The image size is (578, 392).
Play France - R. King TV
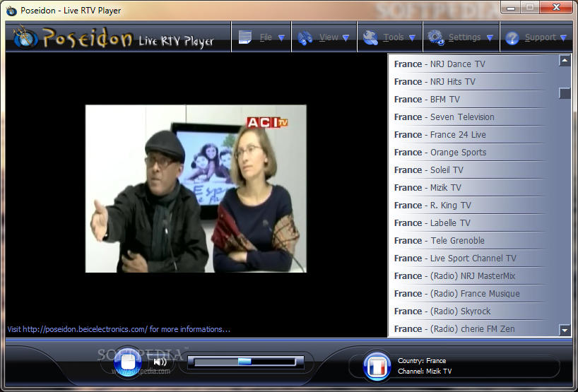point(471,206)
